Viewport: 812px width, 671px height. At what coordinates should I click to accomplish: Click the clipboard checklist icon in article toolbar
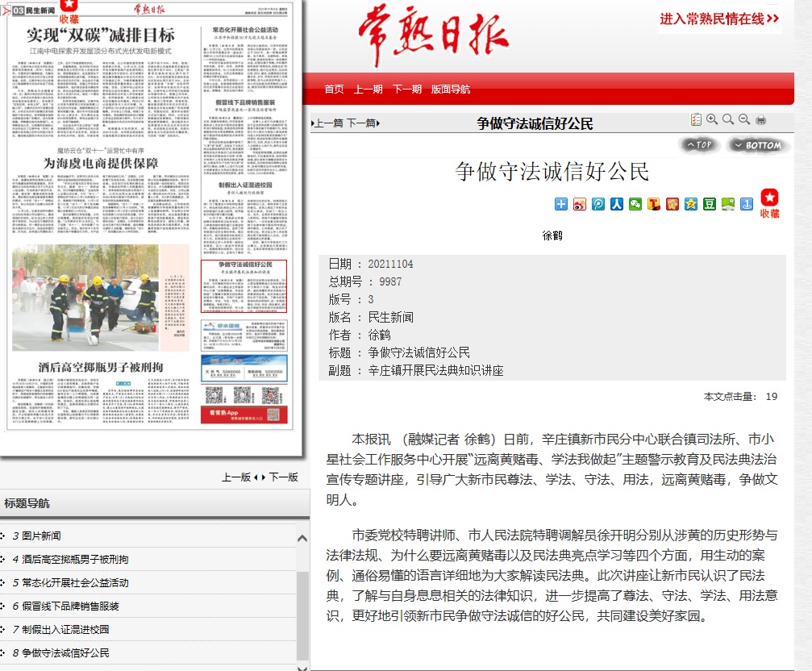[x=696, y=119]
